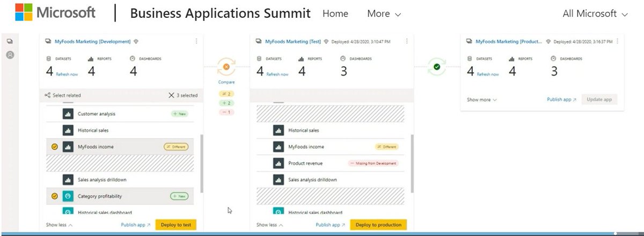
Task: Open the Business Applications Summit title link
Action: point(220,13)
